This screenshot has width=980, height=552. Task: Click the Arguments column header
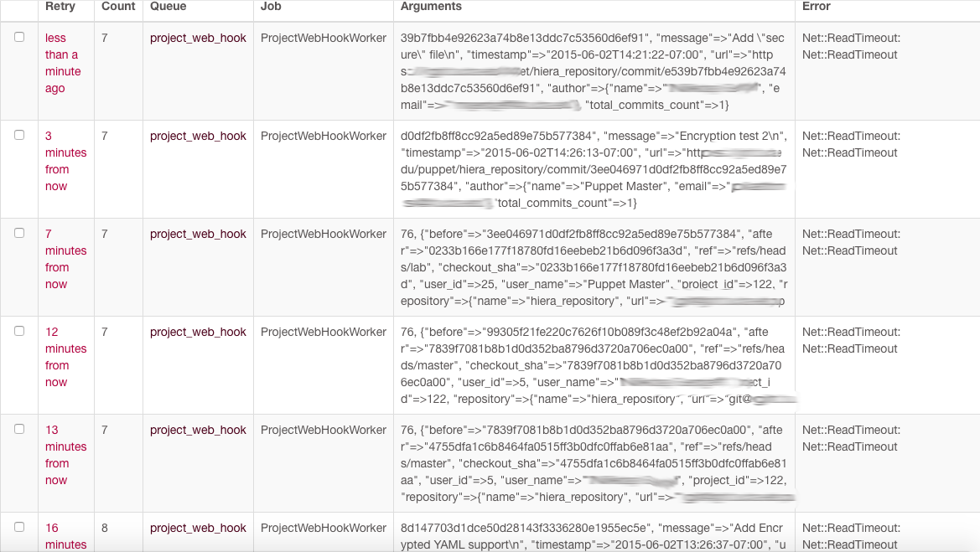click(x=431, y=7)
